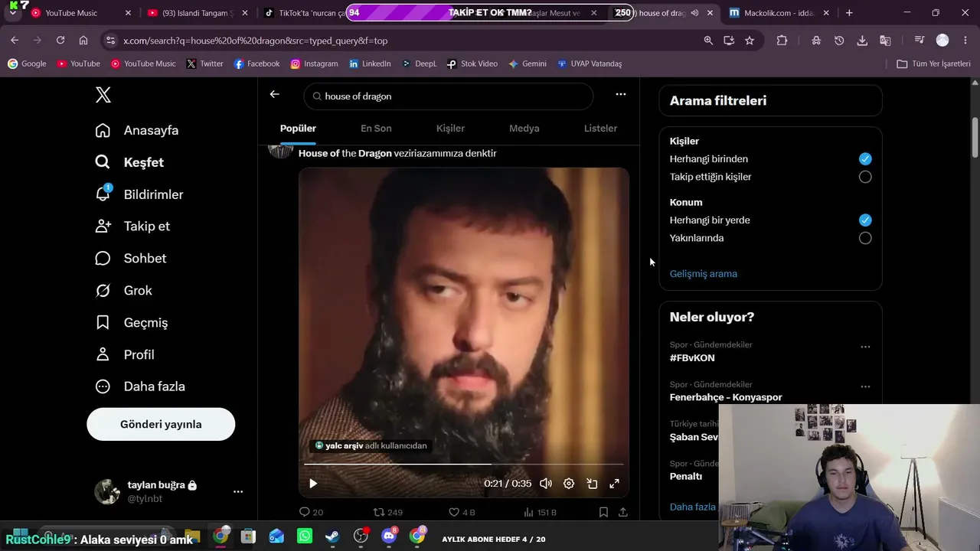Open Grok from the sidebar
This screenshot has width=980, height=551.
[x=123, y=291]
